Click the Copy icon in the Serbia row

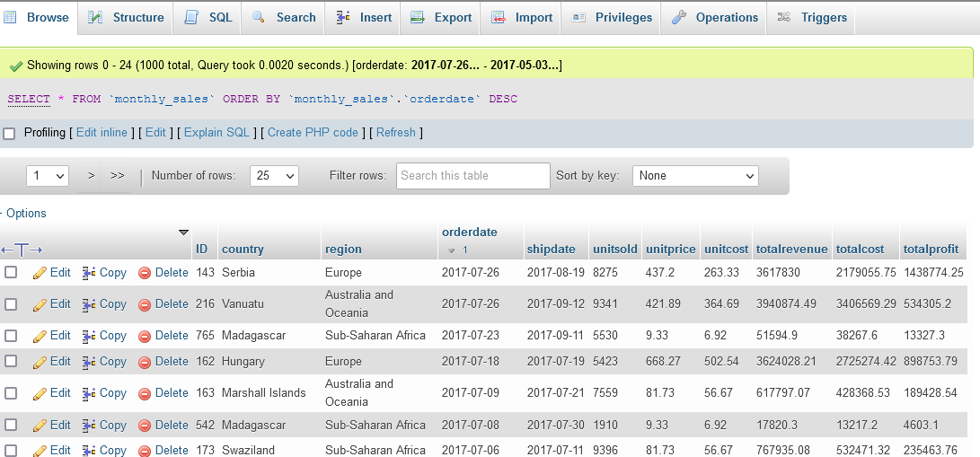tap(89, 273)
